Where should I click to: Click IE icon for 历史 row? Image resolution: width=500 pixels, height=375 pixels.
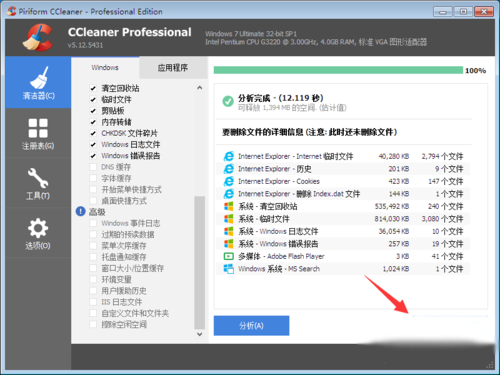coord(229,169)
